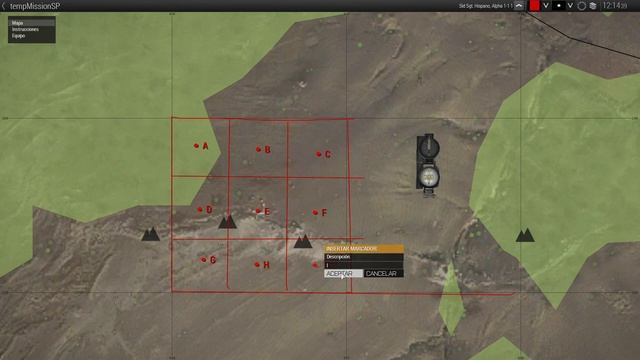The height and width of the screenshot is (360, 640).
Task: Click the hill symbol beside the marker dialog
Action: point(303,241)
